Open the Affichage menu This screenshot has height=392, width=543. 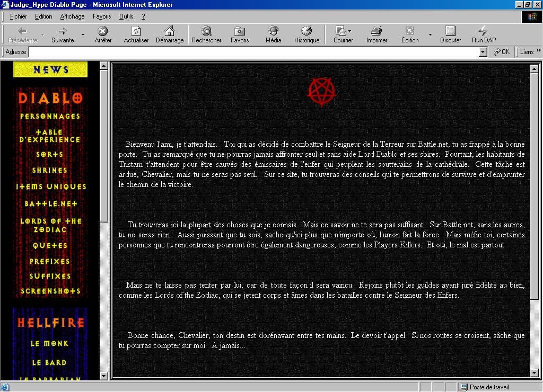[x=72, y=16]
